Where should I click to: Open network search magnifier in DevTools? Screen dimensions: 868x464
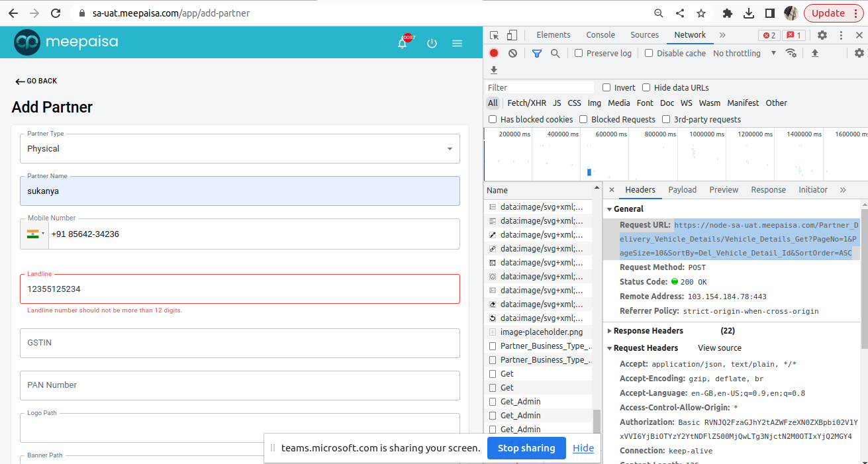point(555,53)
